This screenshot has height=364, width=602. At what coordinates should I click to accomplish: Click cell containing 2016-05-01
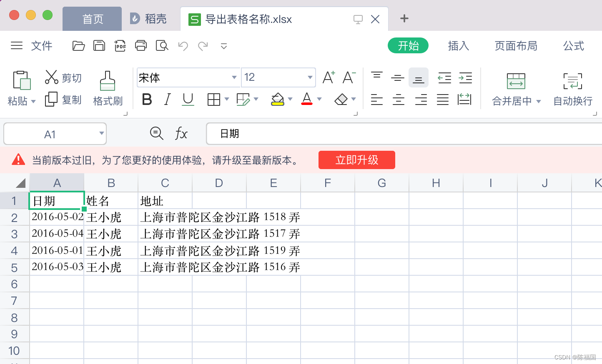pyautogui.click(x=57, y=250)
